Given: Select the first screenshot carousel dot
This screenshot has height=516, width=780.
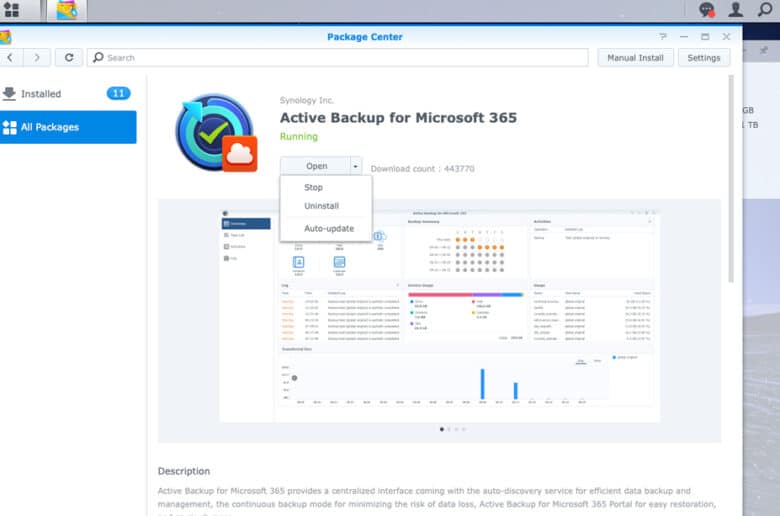Looking at the screenshot, I should point(442,429).
